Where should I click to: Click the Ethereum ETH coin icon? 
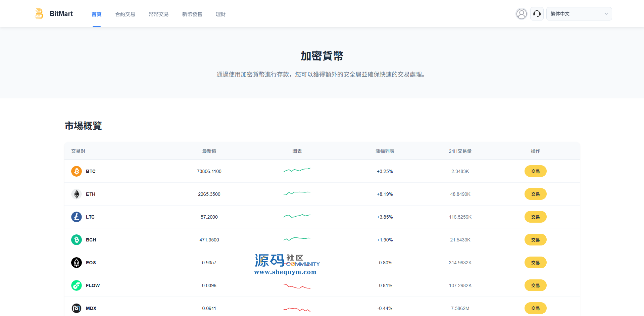coord(77,194)
